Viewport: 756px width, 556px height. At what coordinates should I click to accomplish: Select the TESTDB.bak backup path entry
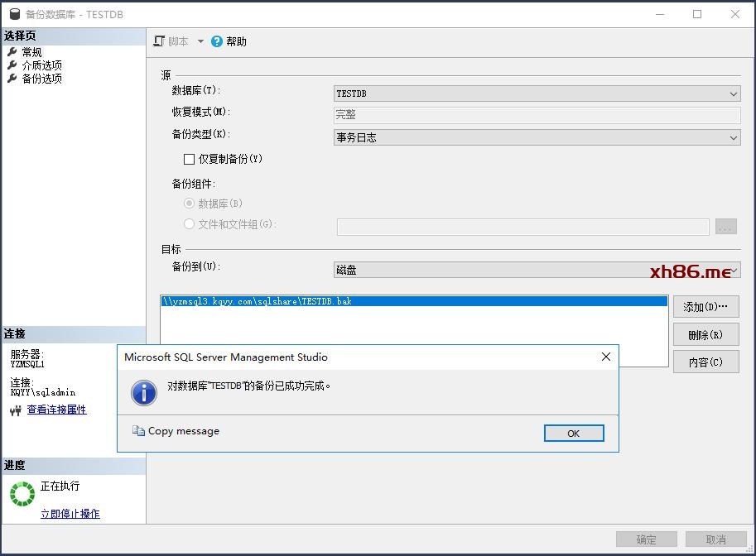coord(257,302)
